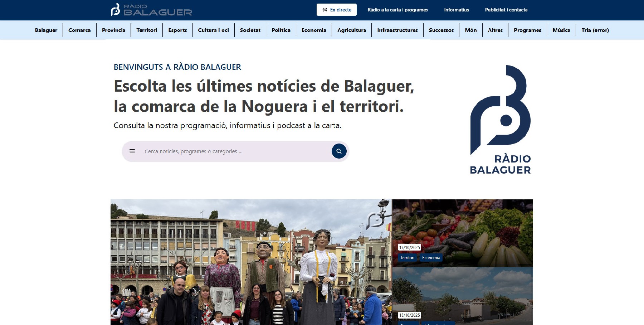This screenshot has height=325, width=644.
Task: Click the magnifier search button
Action: [x=339, y=151]
